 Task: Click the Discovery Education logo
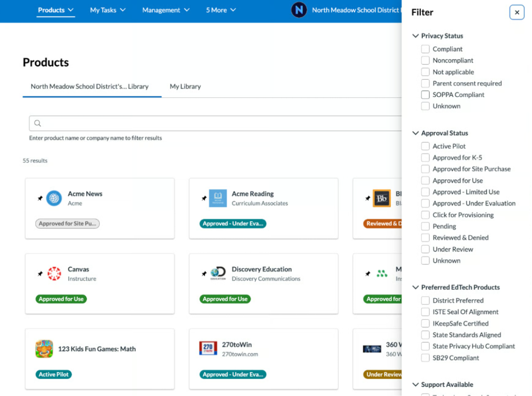[x=218, y=274]
